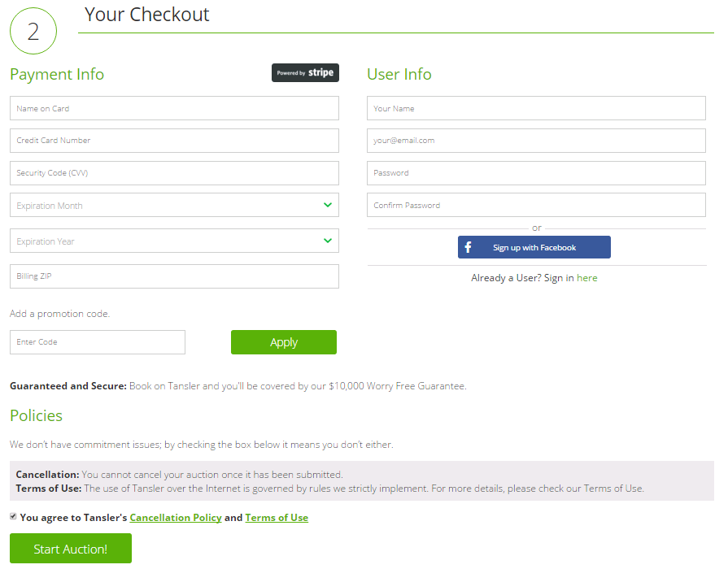Click the sign in here link
728x569 pixels.
(586, 277)
